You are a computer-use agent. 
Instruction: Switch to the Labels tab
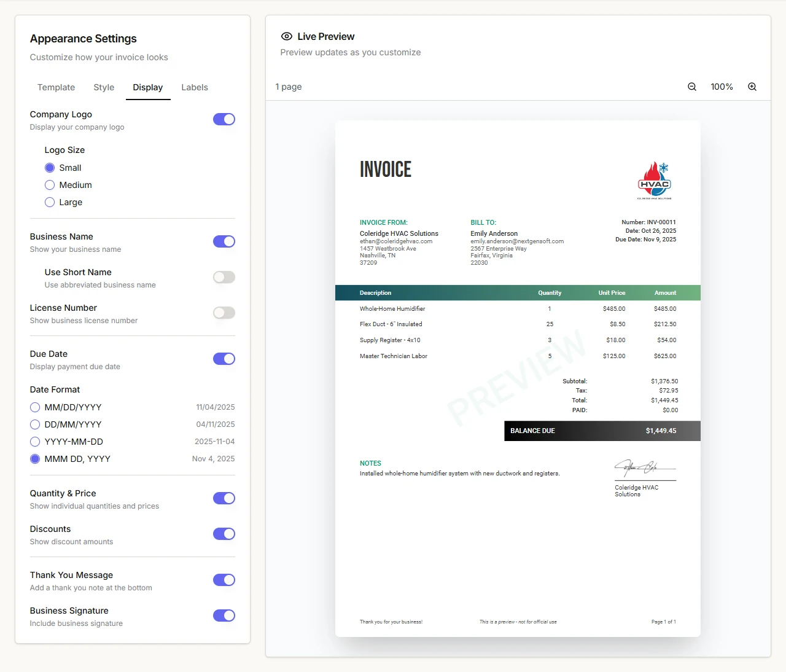[194, 87]
